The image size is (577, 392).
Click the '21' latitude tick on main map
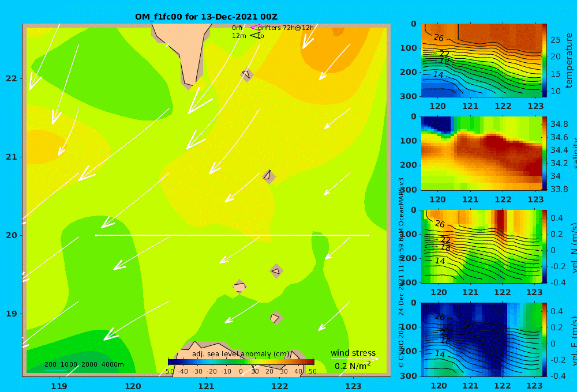click(12, 157)
